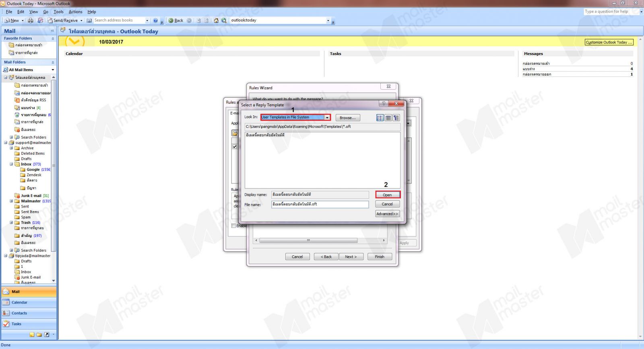Toggle the rule checkbox in Rules dialog
Viewport: 644px width, 349px height.
tap(235, 147)
